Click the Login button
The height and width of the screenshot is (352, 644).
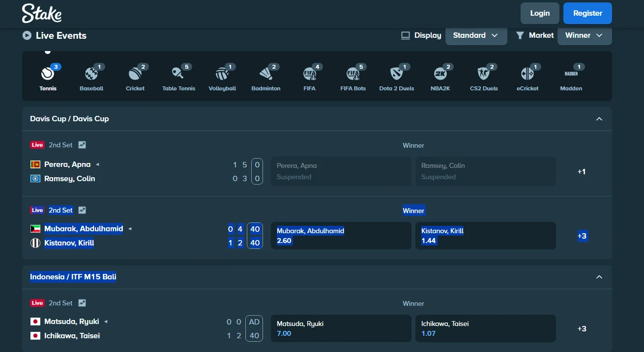540,13
